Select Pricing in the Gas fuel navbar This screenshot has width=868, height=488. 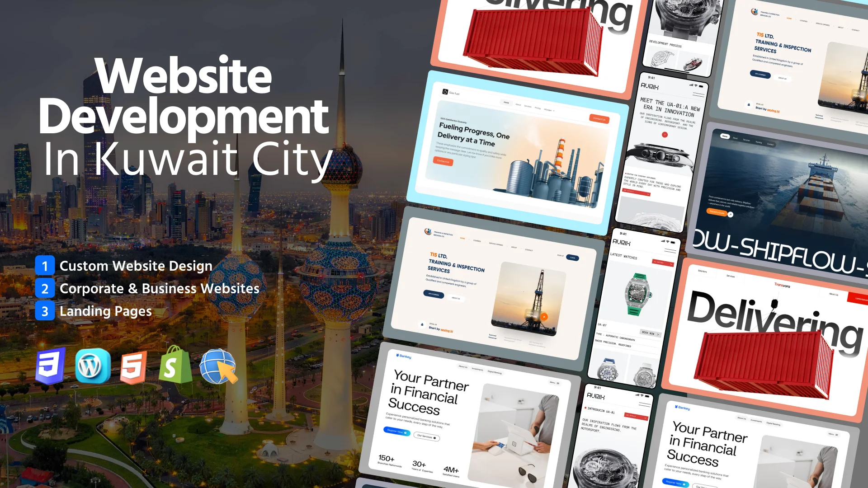tap(538, 108)
